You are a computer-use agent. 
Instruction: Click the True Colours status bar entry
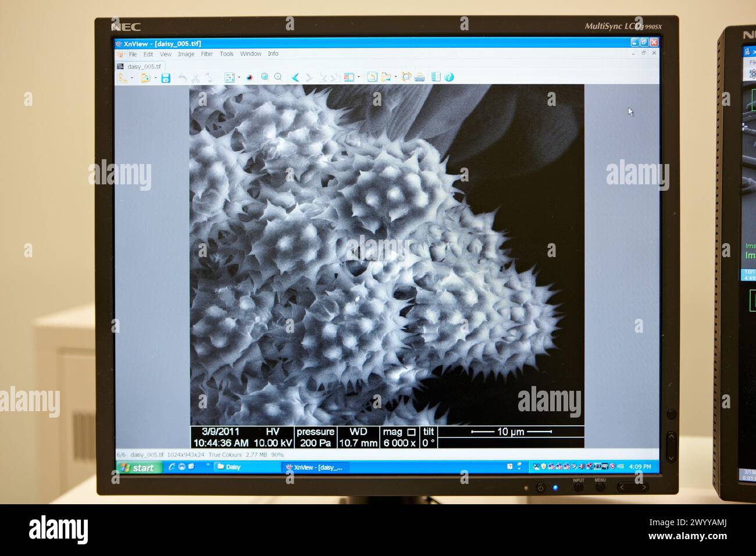[225, 455]
